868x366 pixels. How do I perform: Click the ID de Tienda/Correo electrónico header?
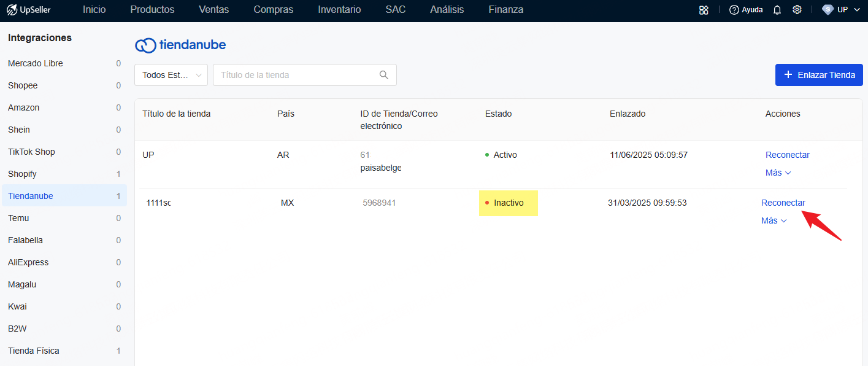[399, 120]
